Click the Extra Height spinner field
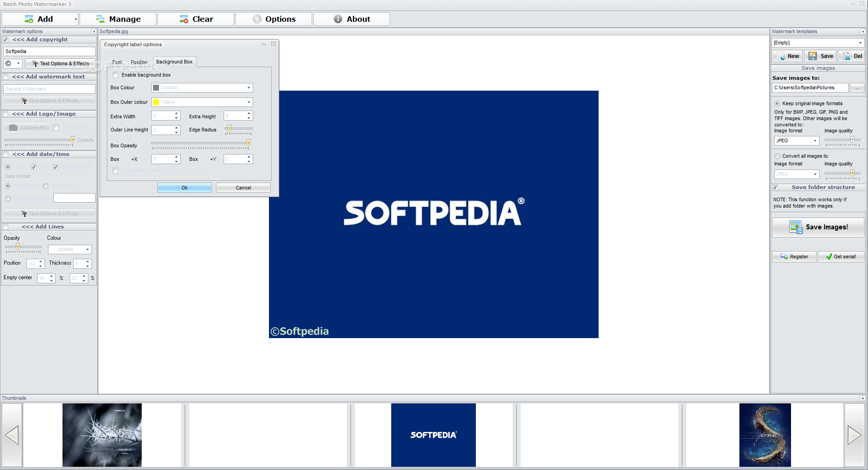 coord(238,116)
